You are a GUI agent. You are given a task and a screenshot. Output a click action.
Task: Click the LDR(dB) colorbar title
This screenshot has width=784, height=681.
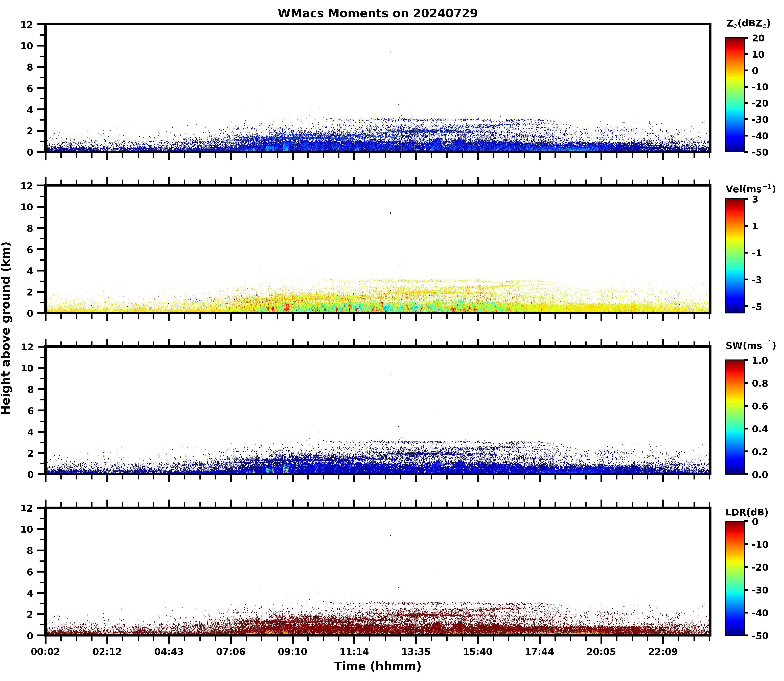(747, 512)
